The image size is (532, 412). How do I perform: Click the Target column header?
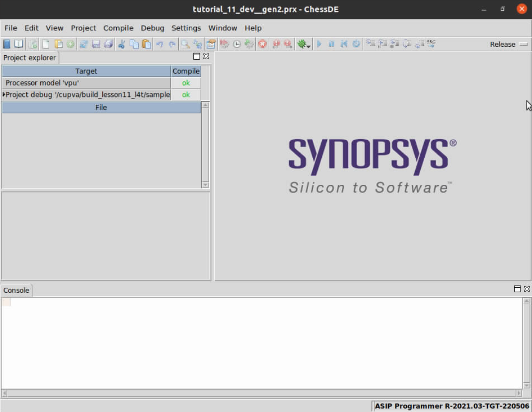point(86,71)
